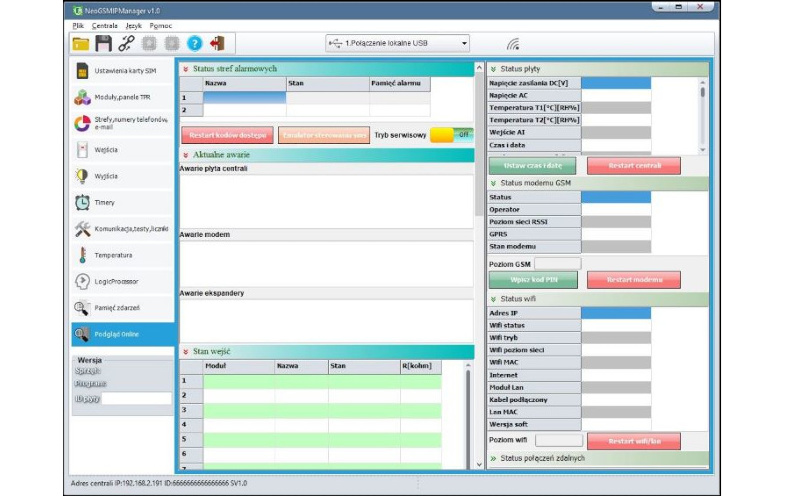
Task: Open the connection dropdown '1.Połączenie lokalne USB'
Action: pos(398,44)
